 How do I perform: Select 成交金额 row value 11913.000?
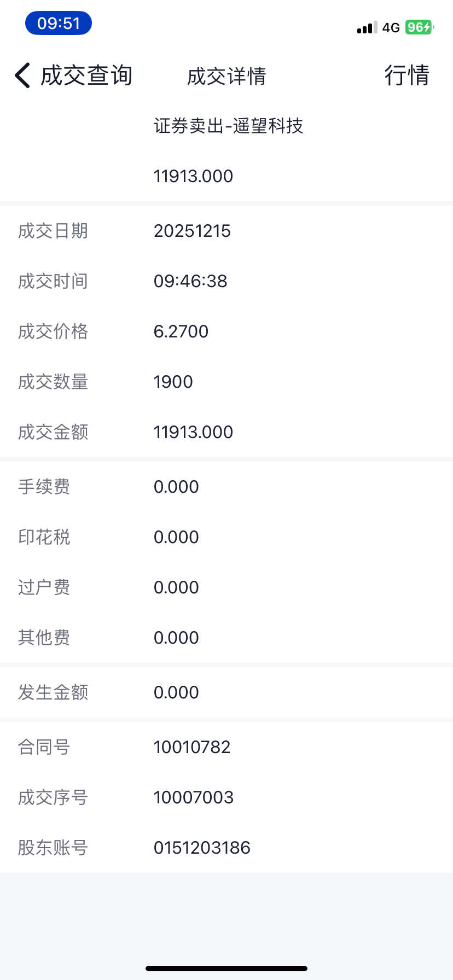coord(193,433)
